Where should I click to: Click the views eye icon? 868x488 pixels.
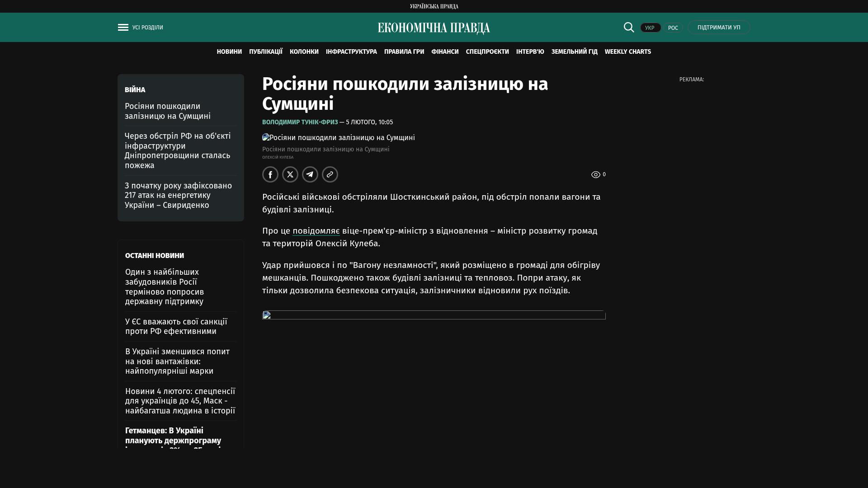596,175
